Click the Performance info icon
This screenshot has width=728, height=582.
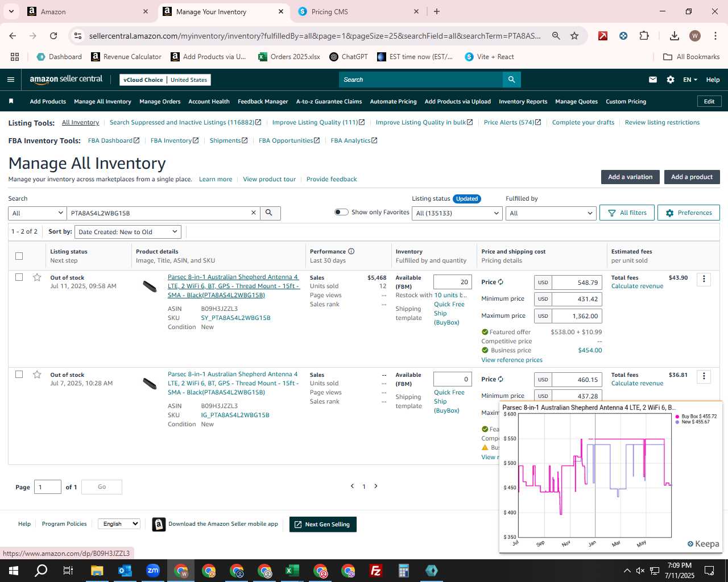pyautogui.click(x=351, y=251)
